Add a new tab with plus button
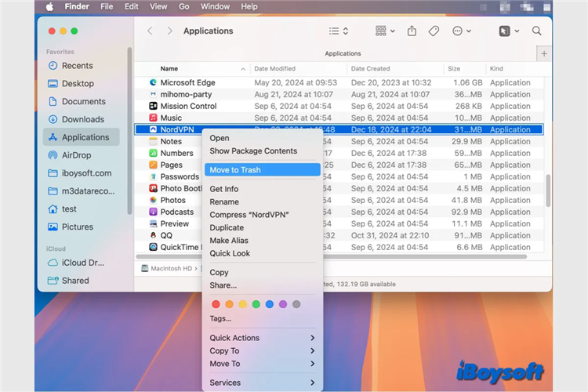This screenshot has height=392, width=588. (x=544, y=53)
